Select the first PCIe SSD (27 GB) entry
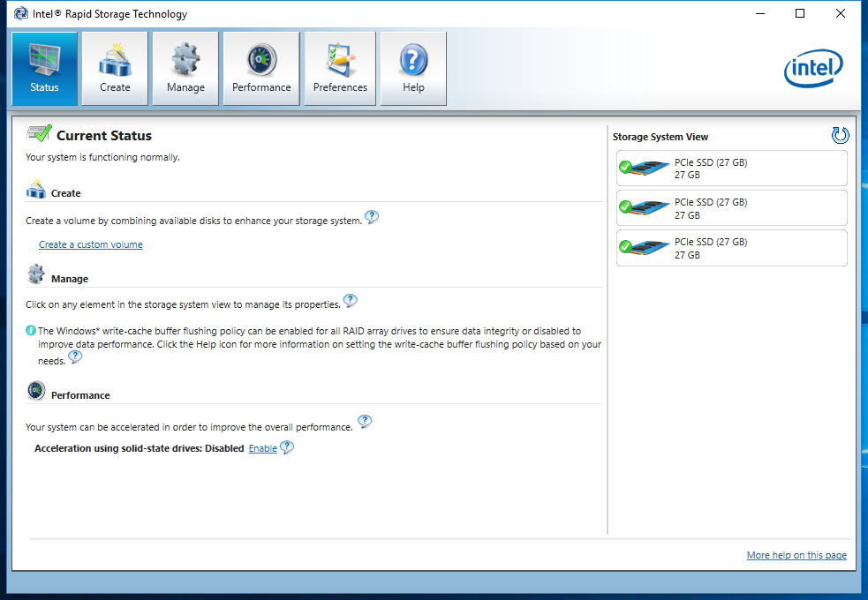 pos(732,169)
